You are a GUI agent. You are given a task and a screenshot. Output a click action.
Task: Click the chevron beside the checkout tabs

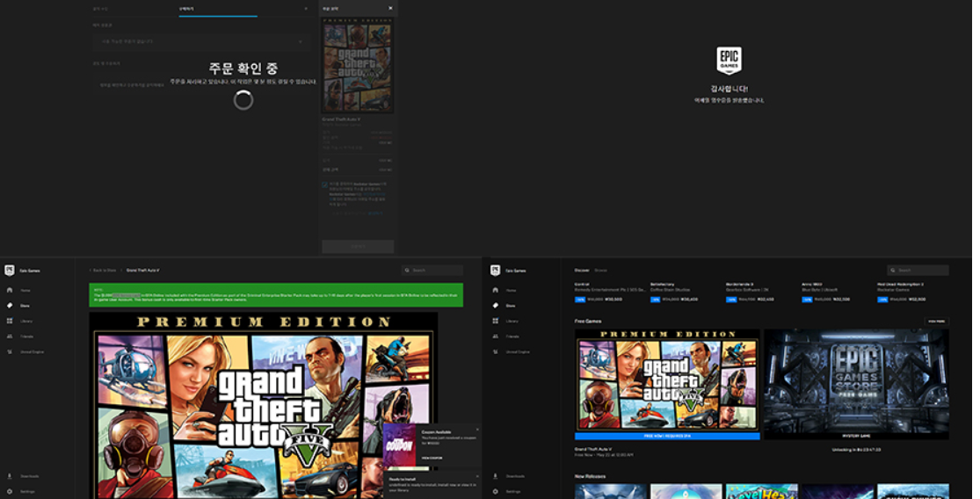306,9
